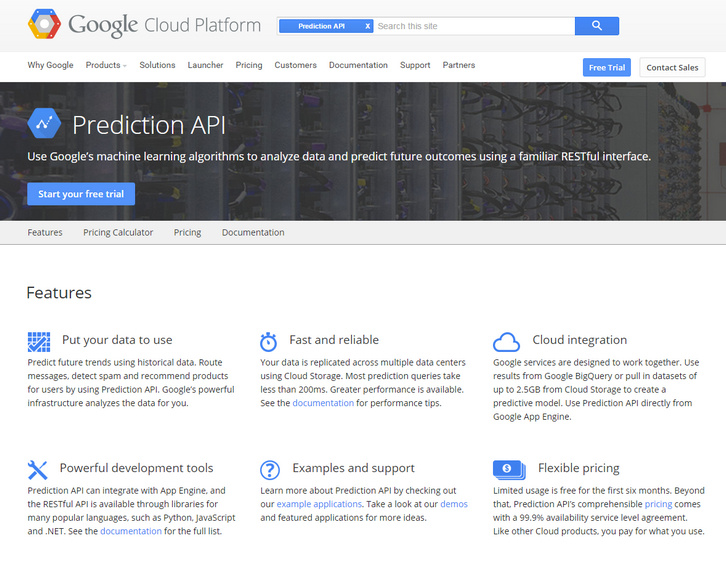Switch to the Pricing Calculator tab

(x=118, y=232)
